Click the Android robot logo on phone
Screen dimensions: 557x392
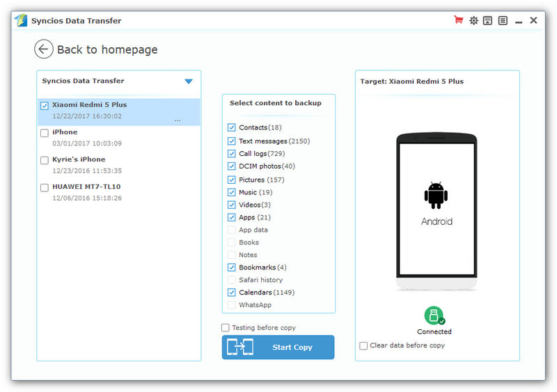436,195
